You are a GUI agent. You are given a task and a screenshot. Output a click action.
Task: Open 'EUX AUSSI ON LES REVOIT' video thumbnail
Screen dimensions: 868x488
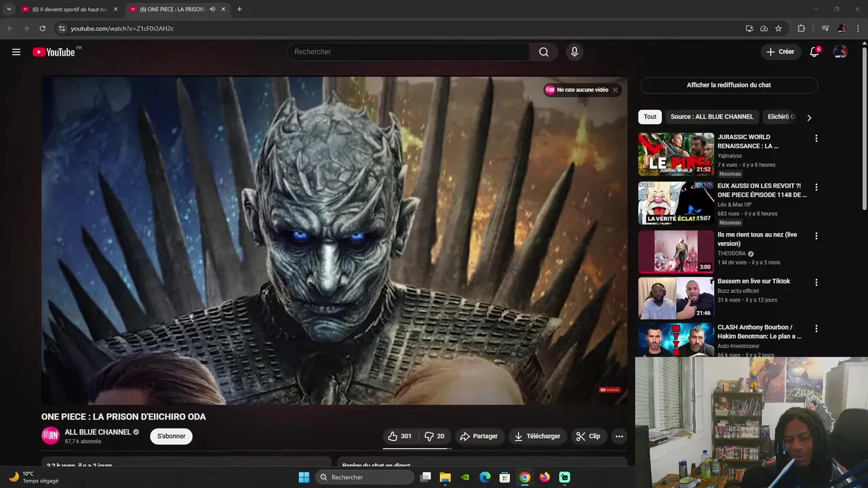pyautogui.click(x=676, y=203)
